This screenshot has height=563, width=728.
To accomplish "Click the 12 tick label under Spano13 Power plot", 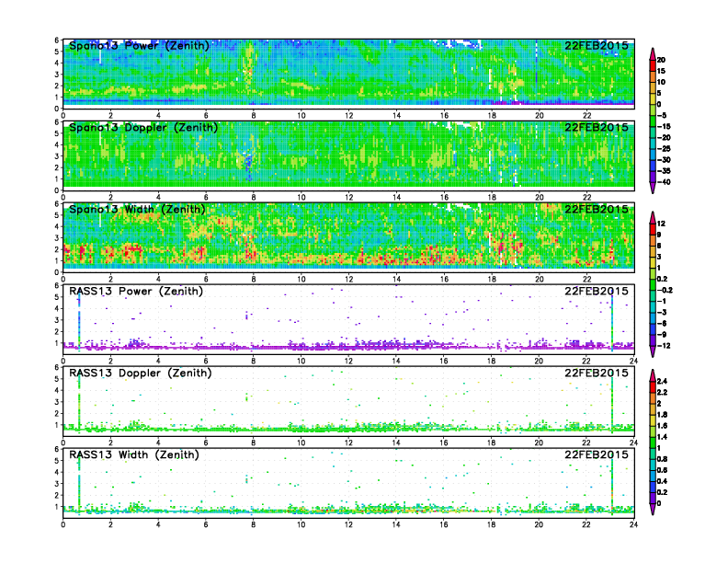I will pos(348,116).
